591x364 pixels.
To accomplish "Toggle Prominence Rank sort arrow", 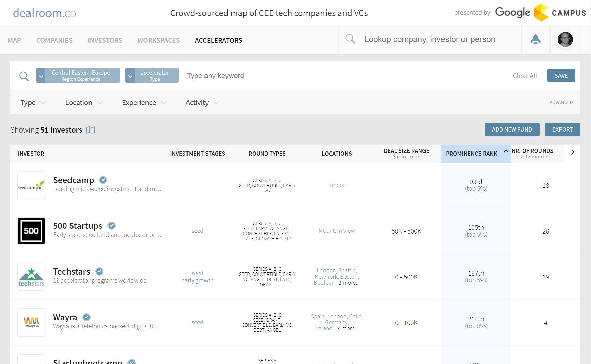I will point(506,151).
